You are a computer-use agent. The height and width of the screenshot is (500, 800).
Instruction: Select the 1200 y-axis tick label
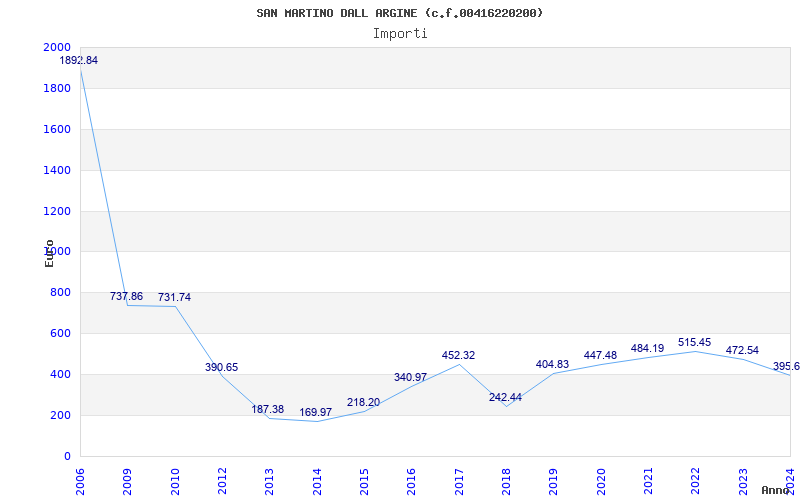click(57, 212)
